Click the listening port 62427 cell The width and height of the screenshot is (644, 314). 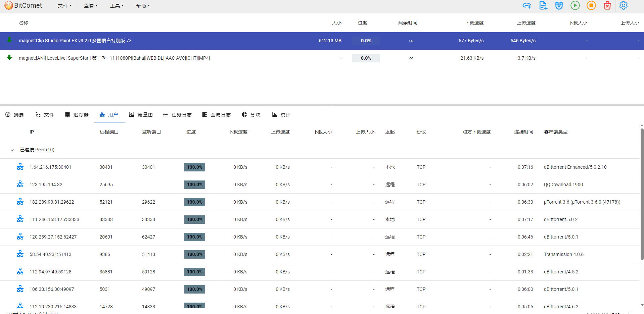pos(148,237)
